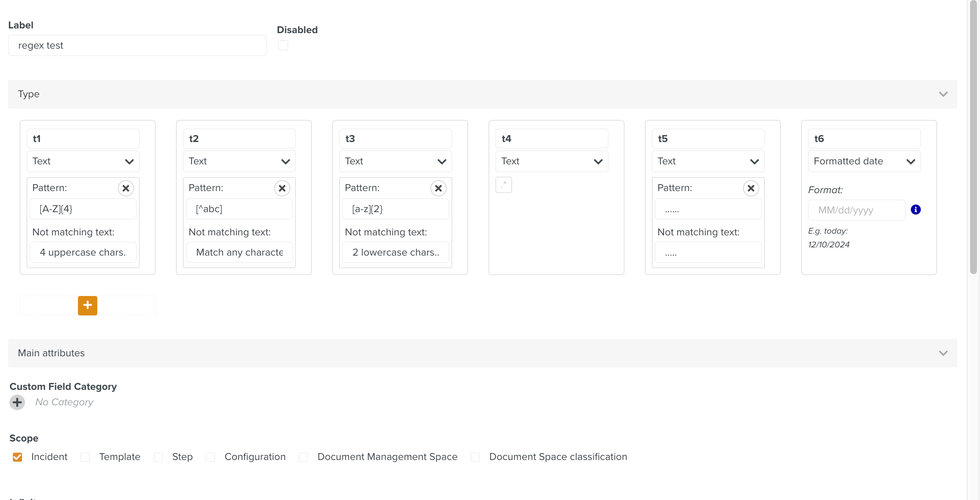Collapse the Type section
Screen dimensions: 980x500
pos(943,94)
